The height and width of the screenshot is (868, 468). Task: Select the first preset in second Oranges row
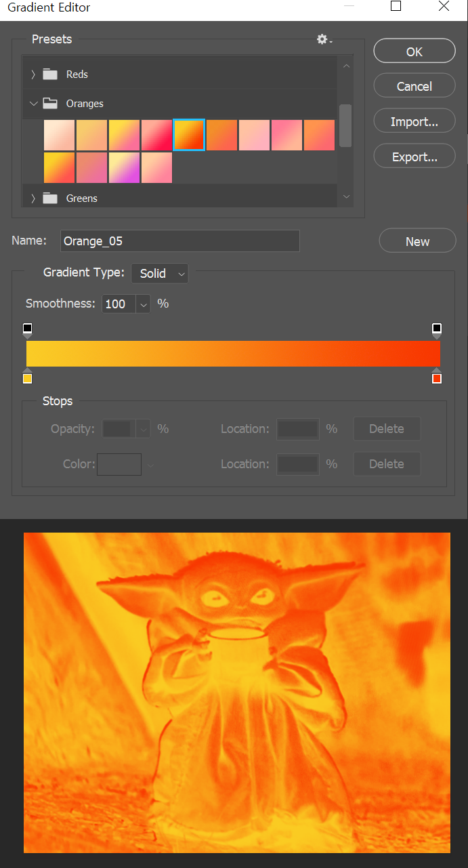pos(59,167)
